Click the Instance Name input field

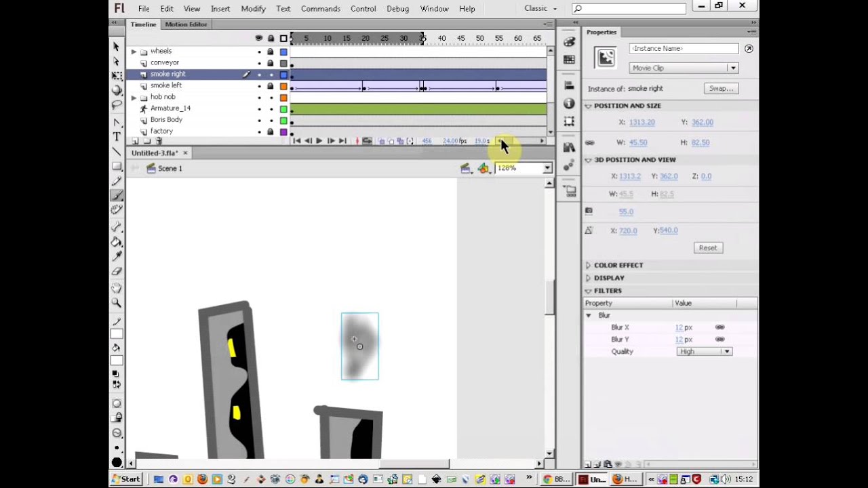tap(684, 49)
